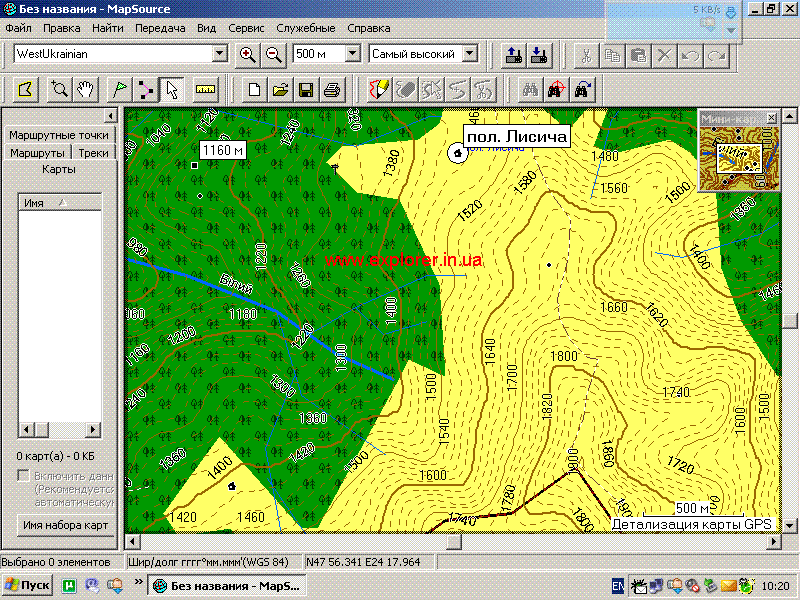Switch to the Треки tab
The height and width of the screenshot is (600, 800).
(93, 153)
